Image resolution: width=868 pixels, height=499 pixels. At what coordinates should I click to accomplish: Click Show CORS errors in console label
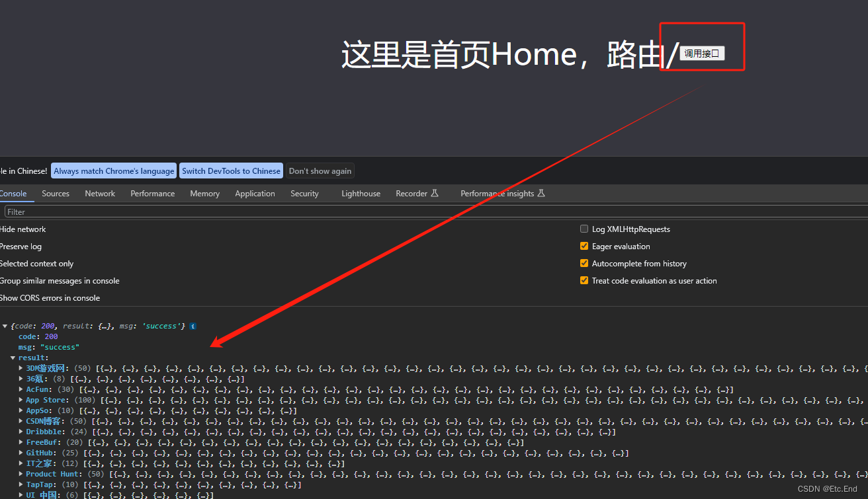[50, 298]
